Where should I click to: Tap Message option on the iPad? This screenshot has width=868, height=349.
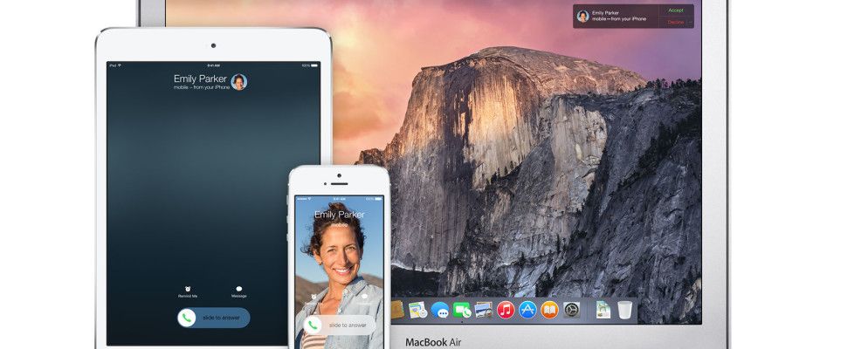239,292
